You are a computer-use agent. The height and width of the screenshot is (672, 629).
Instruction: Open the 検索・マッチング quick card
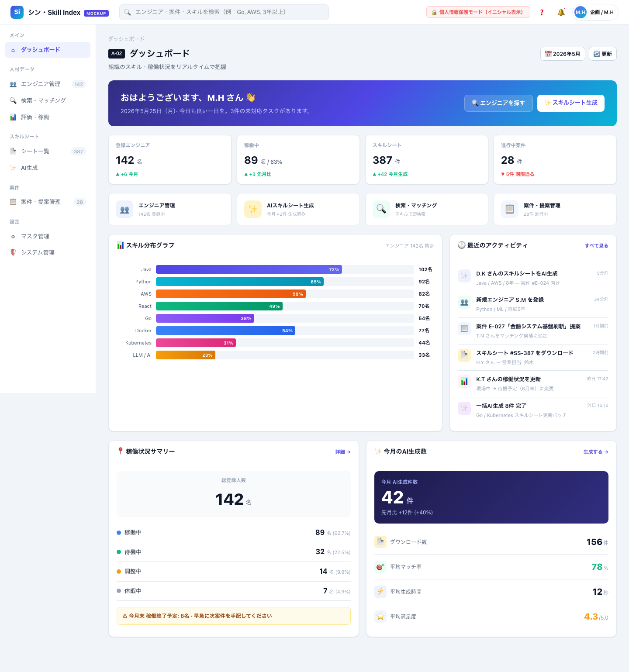click(x=427, y=209)
